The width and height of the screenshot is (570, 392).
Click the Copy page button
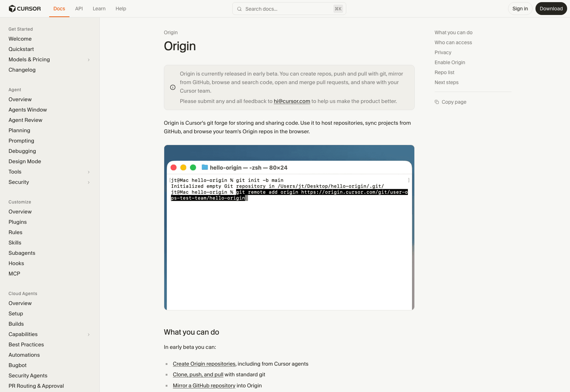click(x=450, y=102)
